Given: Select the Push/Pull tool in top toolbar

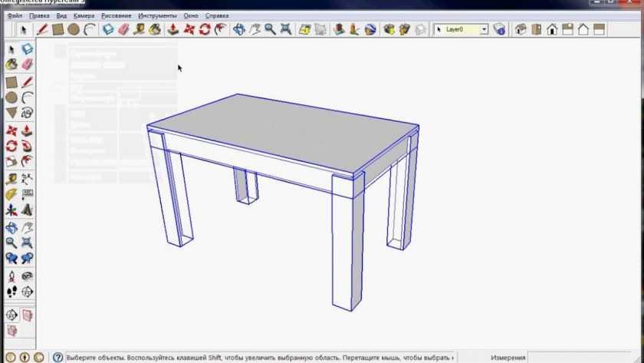Looking at the screenshot, I should pos(173,30).
